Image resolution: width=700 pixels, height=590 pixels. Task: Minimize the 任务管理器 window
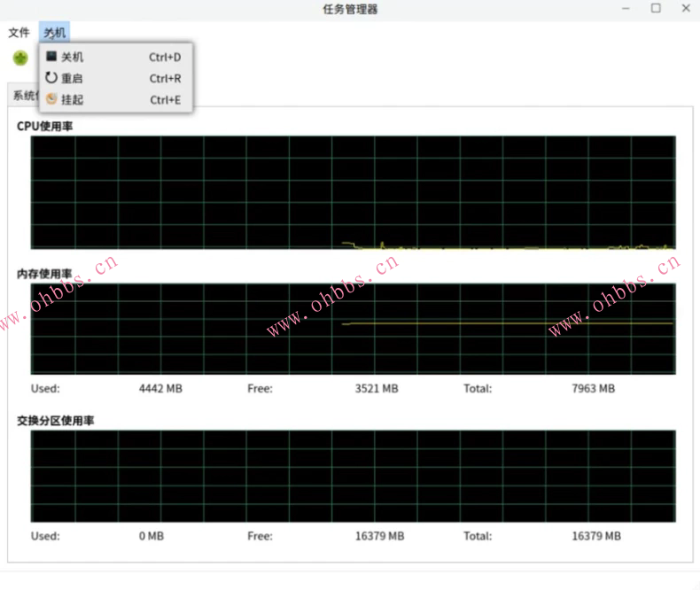[626, 9]
